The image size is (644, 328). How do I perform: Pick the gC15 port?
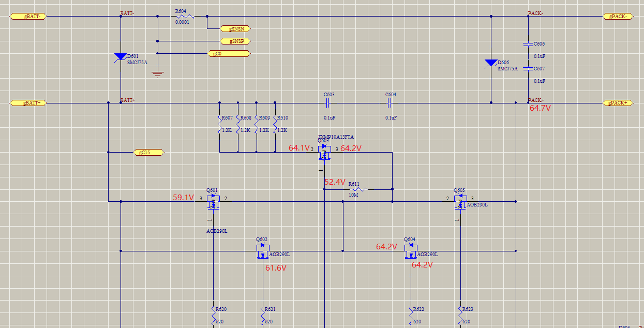149,153
